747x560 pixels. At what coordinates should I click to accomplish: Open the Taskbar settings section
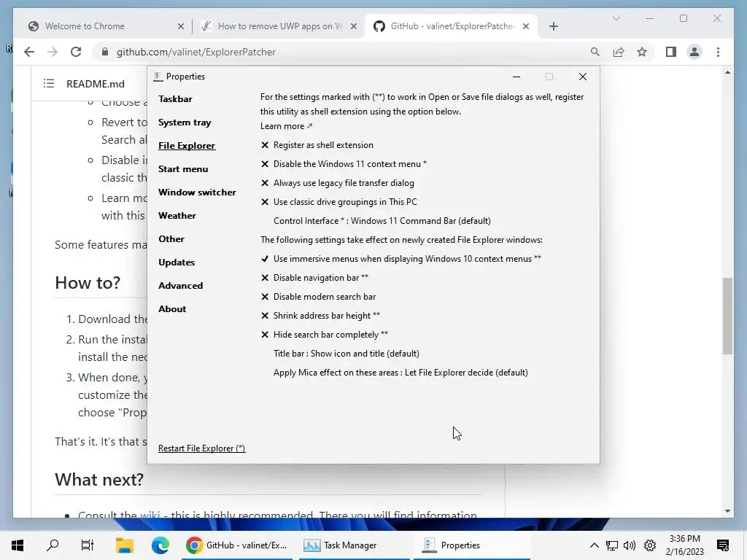[x=175, y=99]
